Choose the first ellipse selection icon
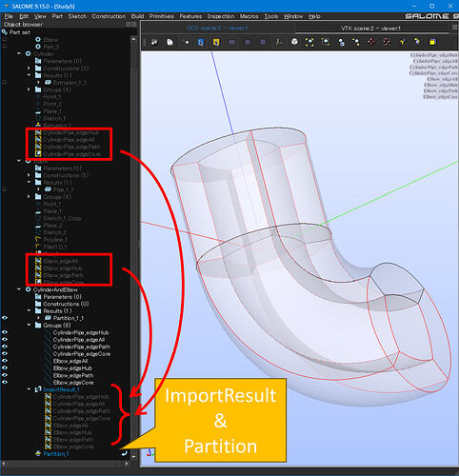459x476 pixels. coord(248,42)
